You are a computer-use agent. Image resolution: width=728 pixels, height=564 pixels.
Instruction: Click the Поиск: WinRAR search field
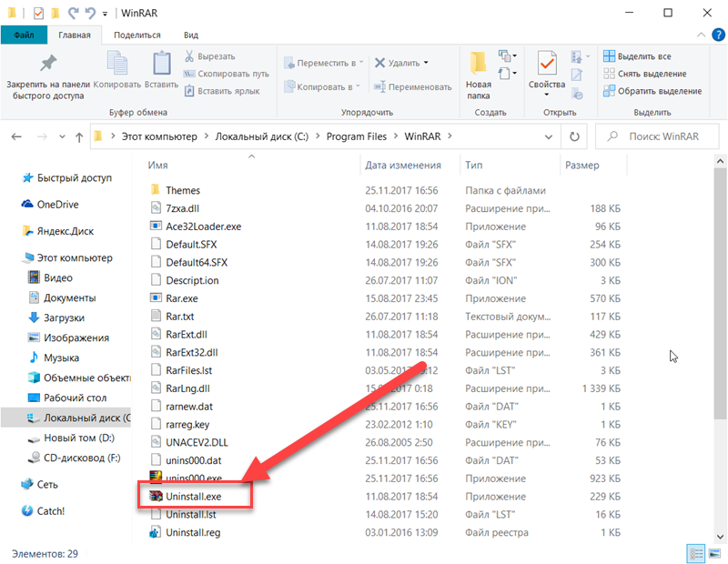[657, 136]
